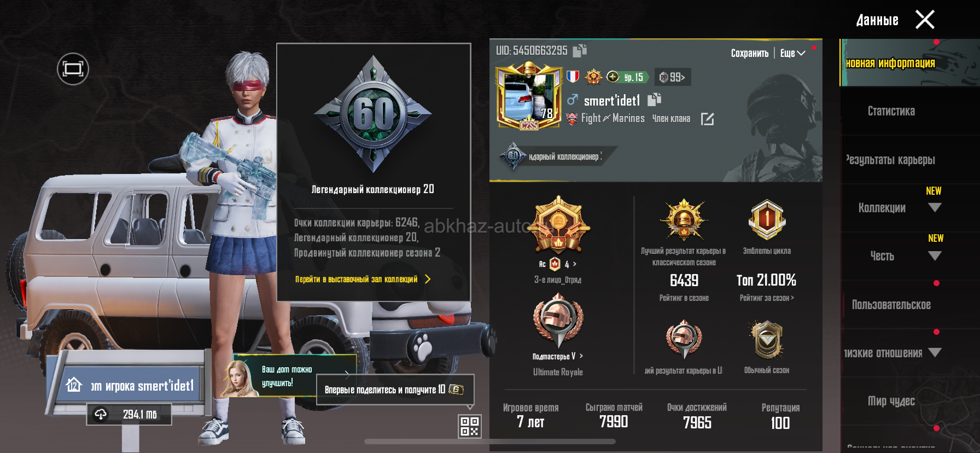Expand the Близкие отношения arrow

point(935,352)
